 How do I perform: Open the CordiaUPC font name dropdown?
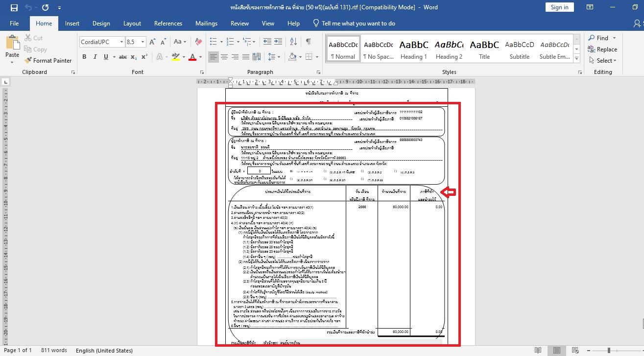(x=121, y=42)
